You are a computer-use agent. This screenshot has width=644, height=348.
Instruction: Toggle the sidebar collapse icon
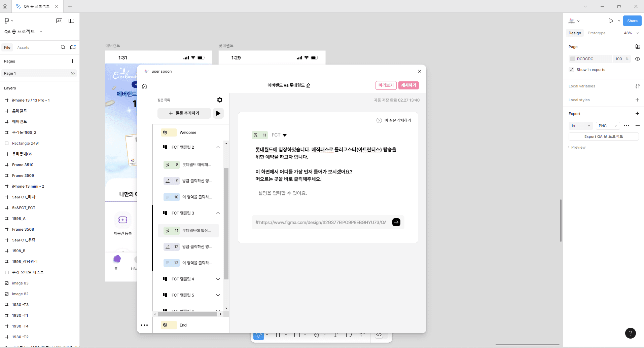click(71, 21)
